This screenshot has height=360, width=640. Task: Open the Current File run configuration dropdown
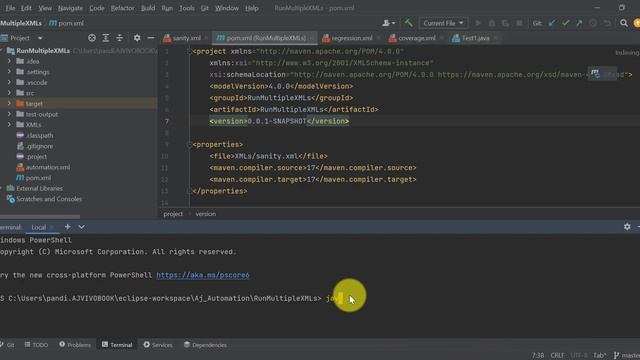[443, 23]
